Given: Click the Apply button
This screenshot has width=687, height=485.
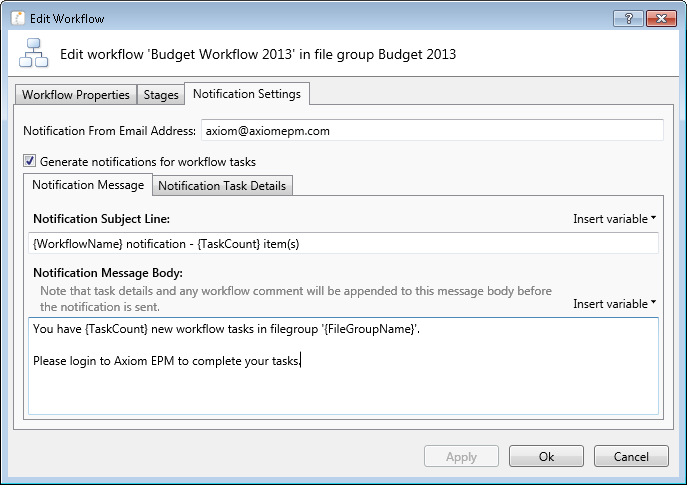Looking at the screenshot, I should [x=461, y=456].
